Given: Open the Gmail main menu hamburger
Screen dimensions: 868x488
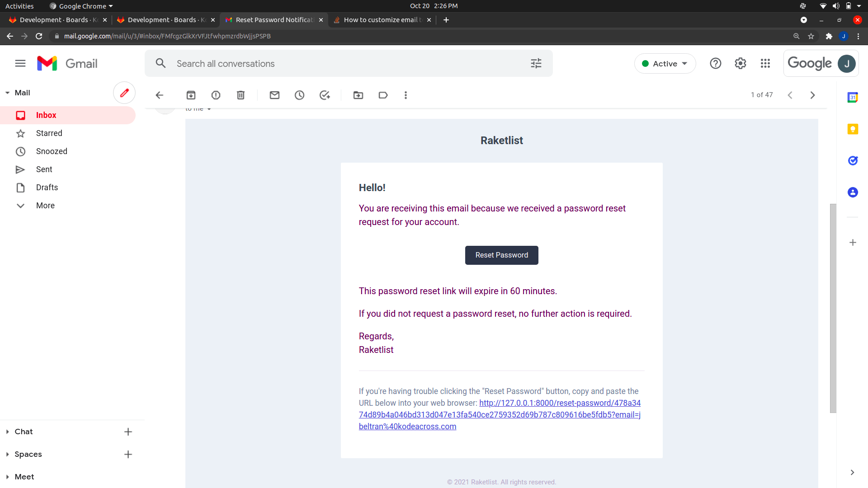Looking at the screenshot, I should coord(20,63).
